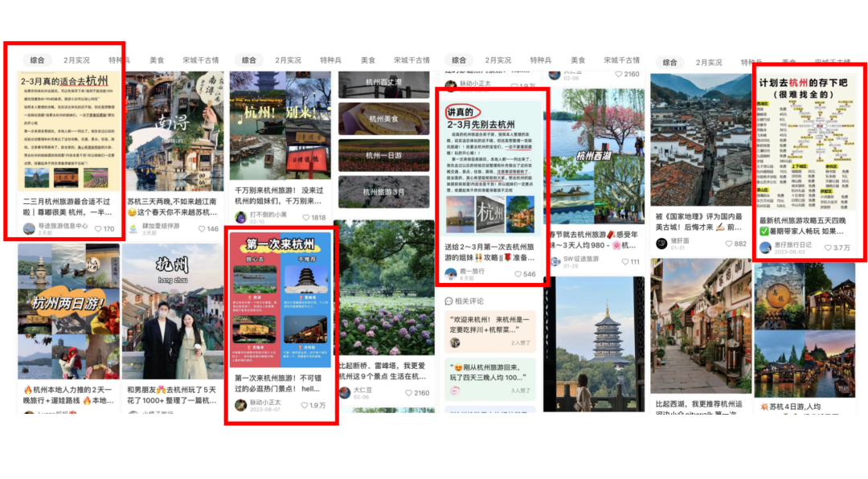The height and width of the screenshot is (479, 868).
Task: Click the username 惠行旅行日记
Action: coord(793,244)
